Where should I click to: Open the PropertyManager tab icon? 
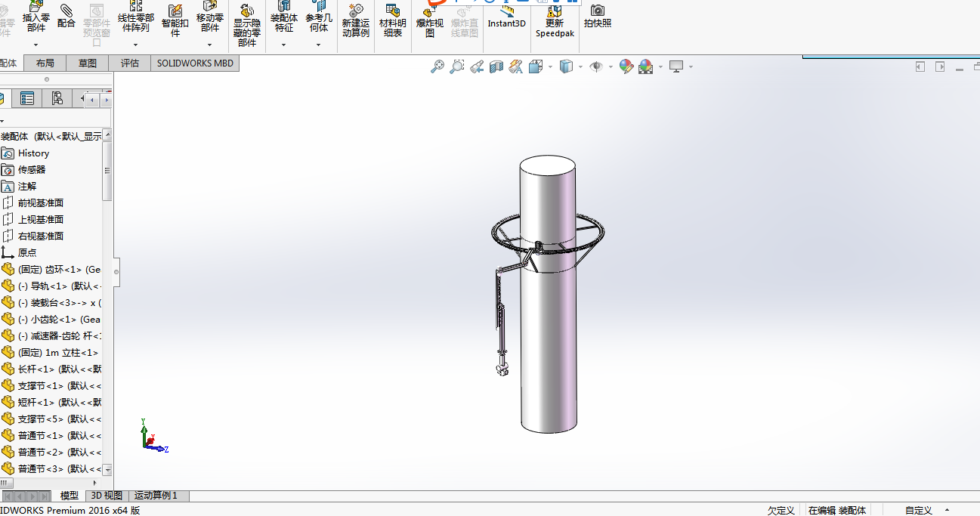coord(27,98)
